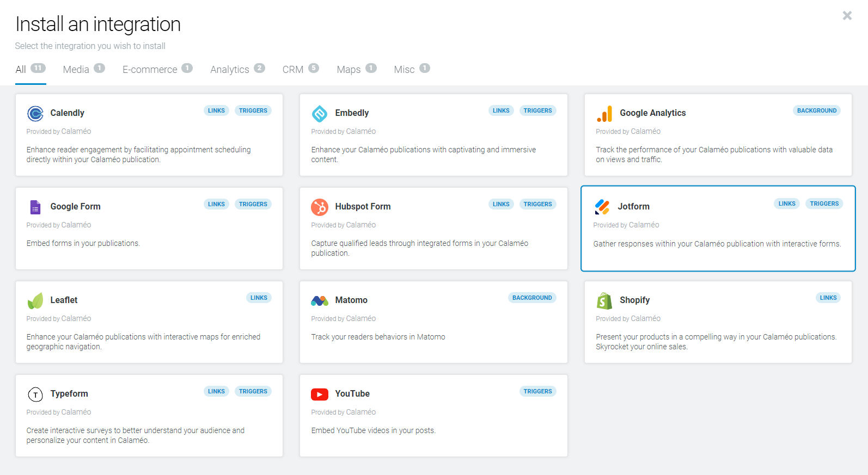
Task: Open the E-commerce category tab
Action: [x=157, y=69]
